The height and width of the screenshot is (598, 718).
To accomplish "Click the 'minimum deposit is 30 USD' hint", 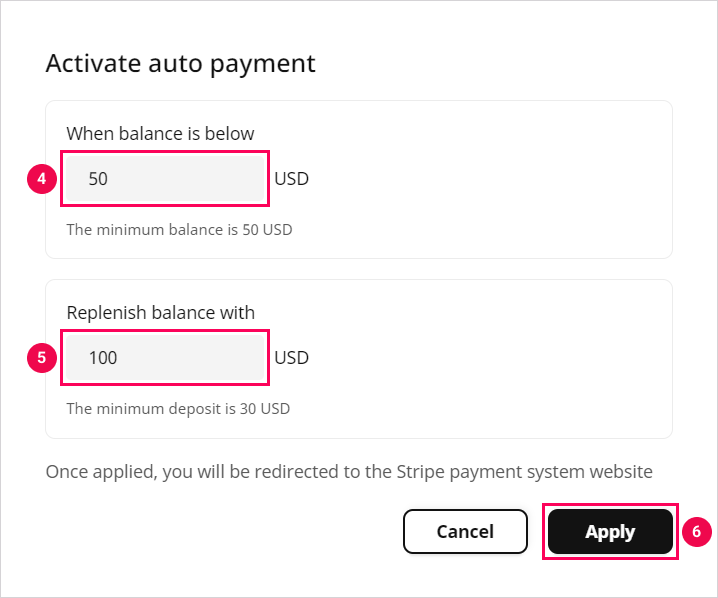I will pos(178,408).
